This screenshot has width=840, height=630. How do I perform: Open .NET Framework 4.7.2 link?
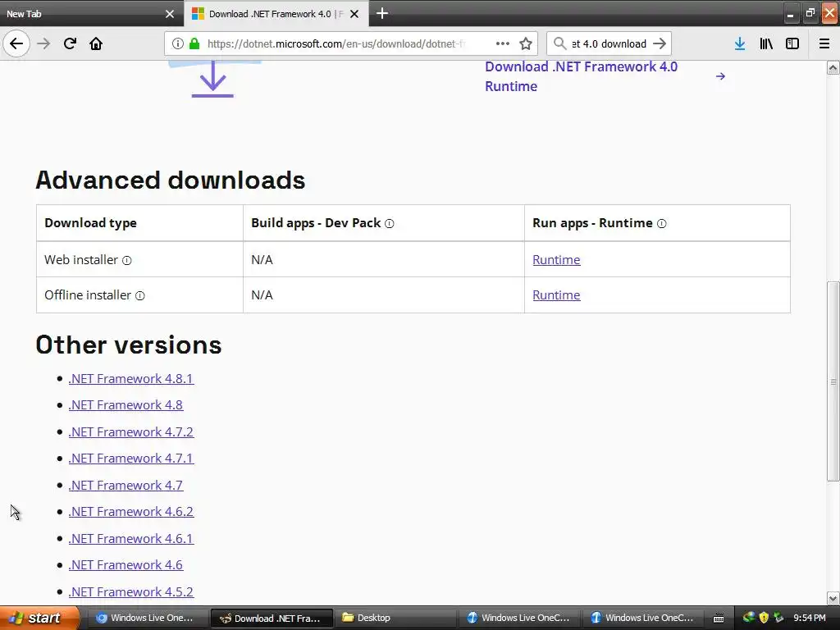point(131,431)
